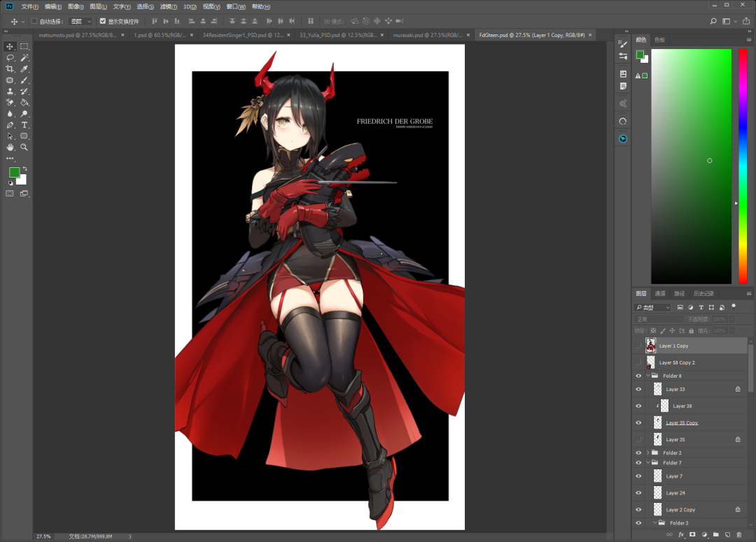Click the toolbox foreground green color swatch
This screenshot has width=756, height=542.
tap(14, 173)
